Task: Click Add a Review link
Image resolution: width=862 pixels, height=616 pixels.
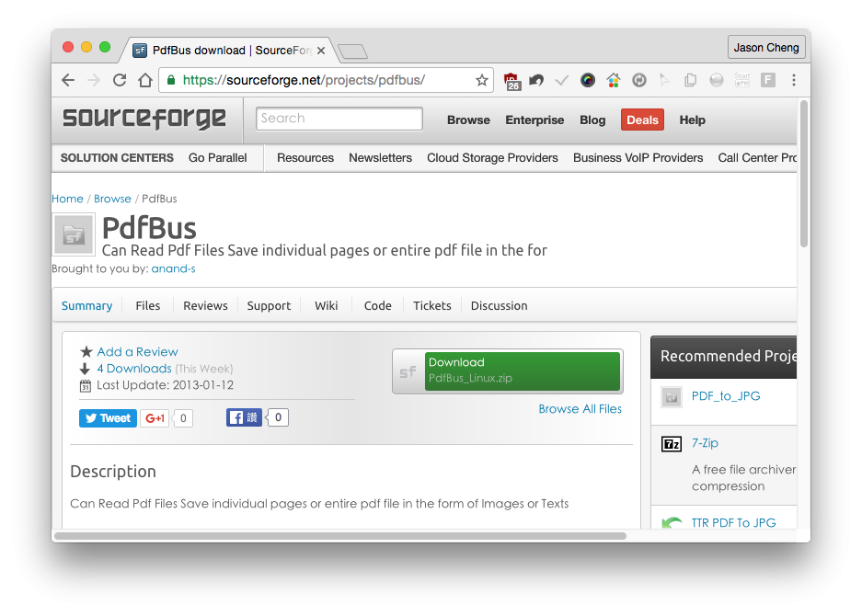Action: (137, 352)
